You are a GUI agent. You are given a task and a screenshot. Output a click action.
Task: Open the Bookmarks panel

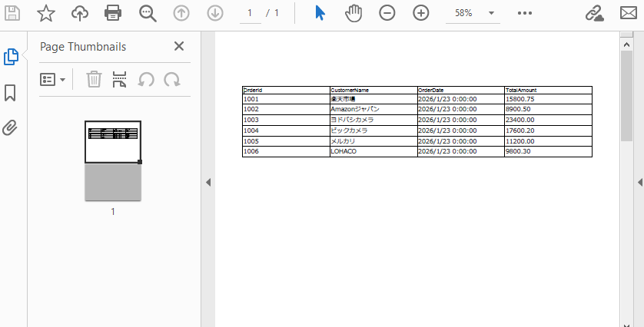click(10, 93)
